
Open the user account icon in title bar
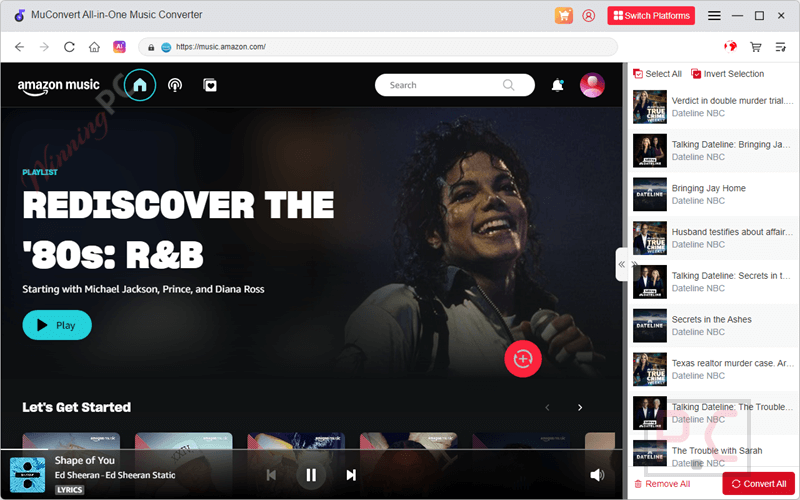pos(588,15)
